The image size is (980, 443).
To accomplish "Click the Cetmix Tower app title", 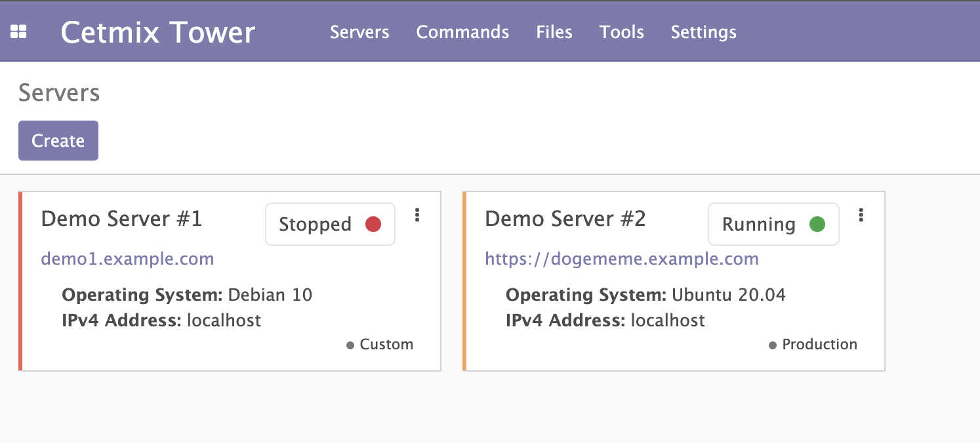I will pyautogui.click(x=158, y=32).
